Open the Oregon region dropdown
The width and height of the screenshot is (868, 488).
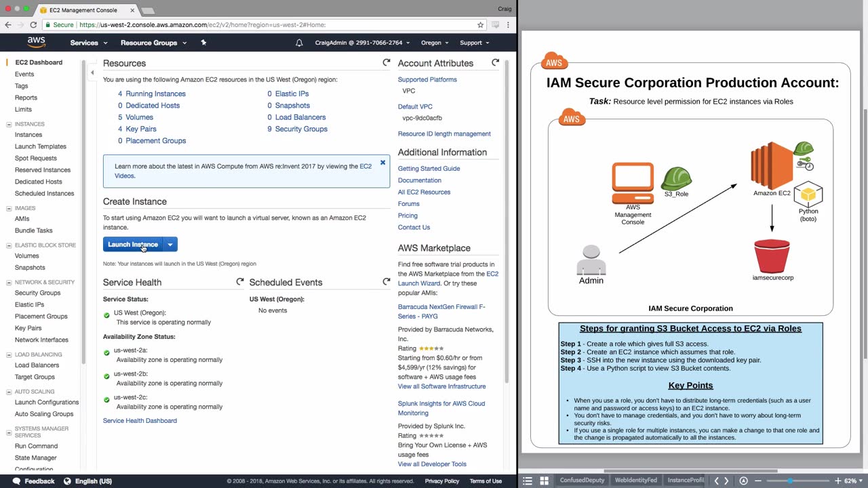pos(435,43)
